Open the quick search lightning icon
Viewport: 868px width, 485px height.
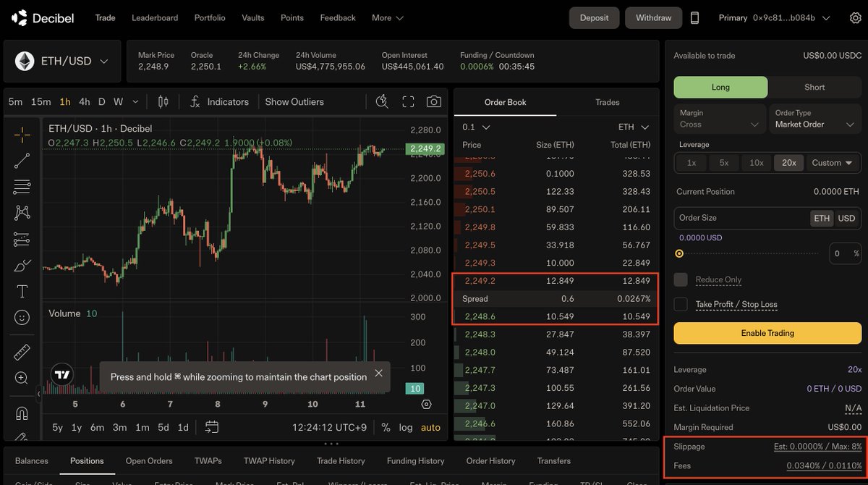coord(382,102)
